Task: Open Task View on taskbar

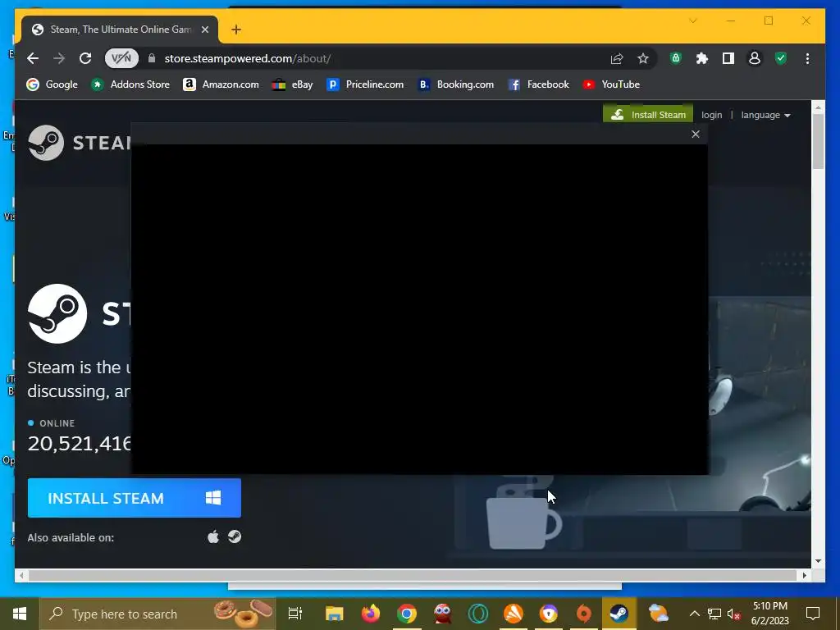Action: point(295,614)
